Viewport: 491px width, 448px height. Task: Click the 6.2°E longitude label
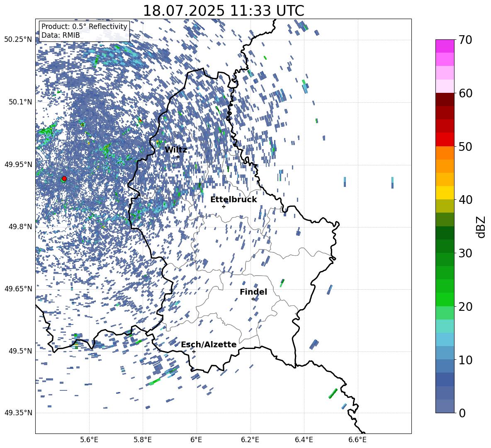[250, 440]
